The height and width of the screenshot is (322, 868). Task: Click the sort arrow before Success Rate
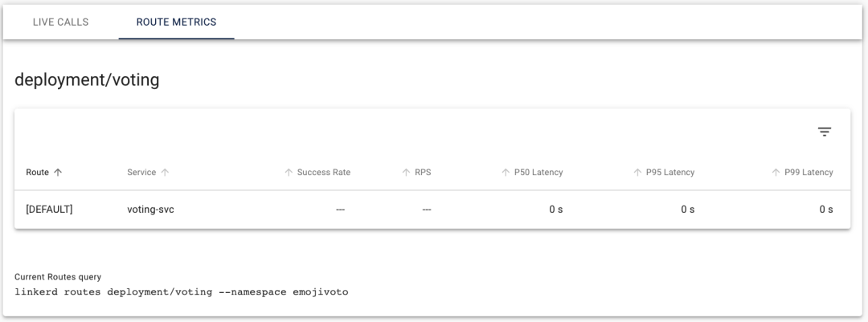(289, 172)
